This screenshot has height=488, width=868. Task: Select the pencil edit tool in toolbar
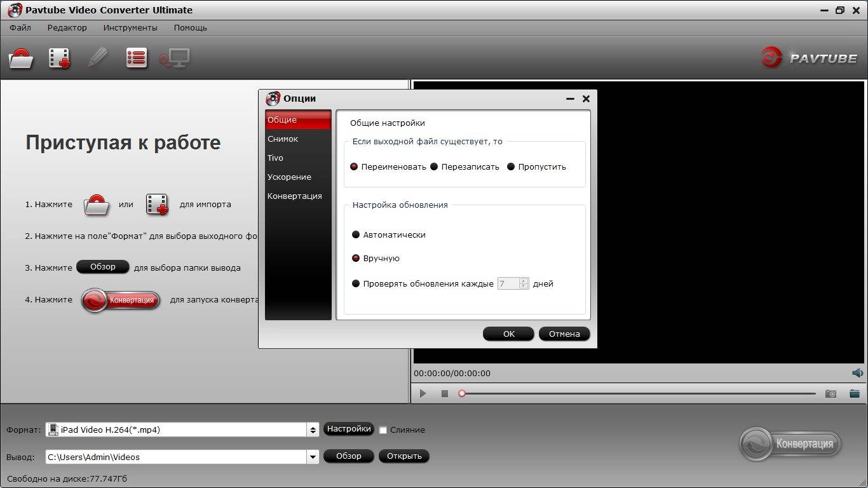98,58
